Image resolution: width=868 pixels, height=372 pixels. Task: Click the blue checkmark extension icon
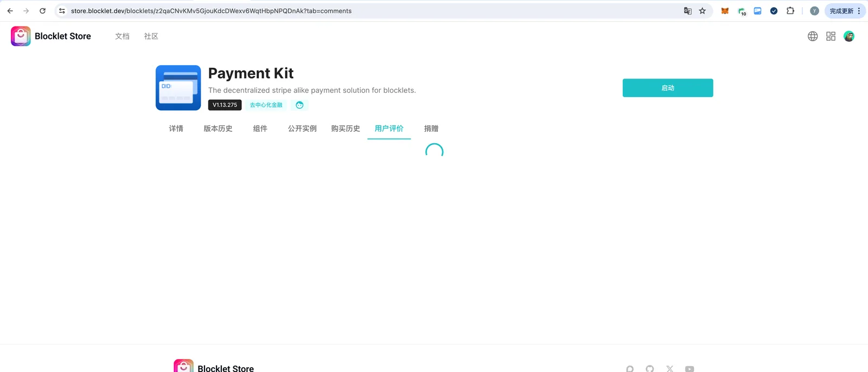[x=774, y=11]
